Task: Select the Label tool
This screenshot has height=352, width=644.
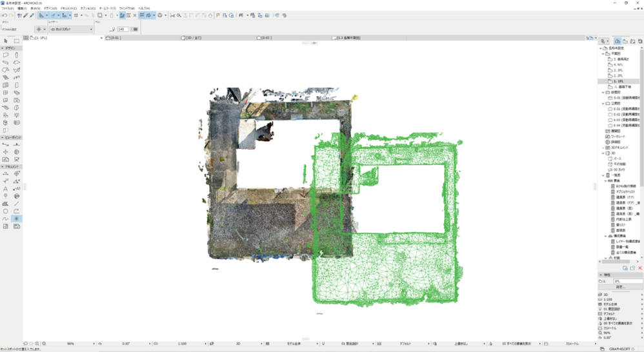Action: (16, 189)
